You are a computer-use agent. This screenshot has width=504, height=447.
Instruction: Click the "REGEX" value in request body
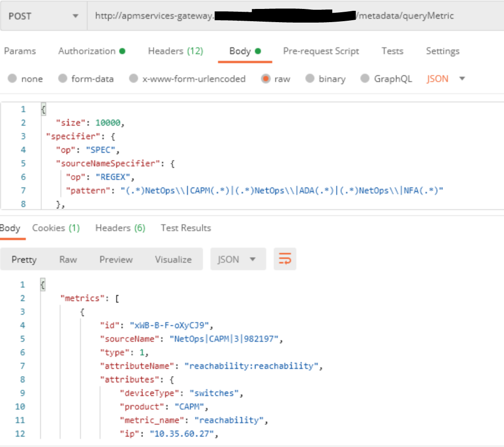pos(113,177)
